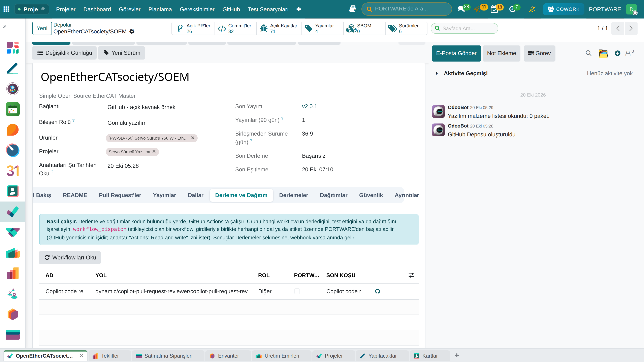The height and width of the screenshot is (362, 644).
Task: Open the v2.0.1 latest release link
Action: 310,106
